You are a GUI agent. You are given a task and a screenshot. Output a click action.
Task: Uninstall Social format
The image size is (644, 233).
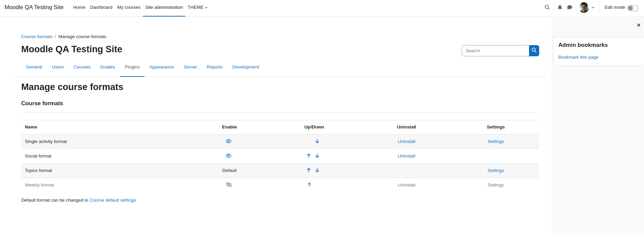point(406,156)
